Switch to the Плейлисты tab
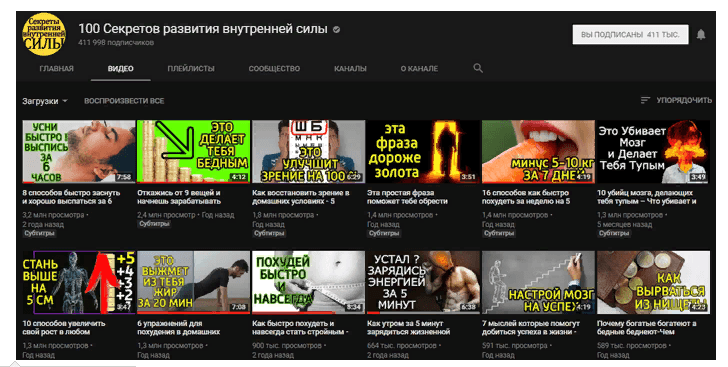The height and width of the screenshot is (367, 728). [x=191, y=68]
